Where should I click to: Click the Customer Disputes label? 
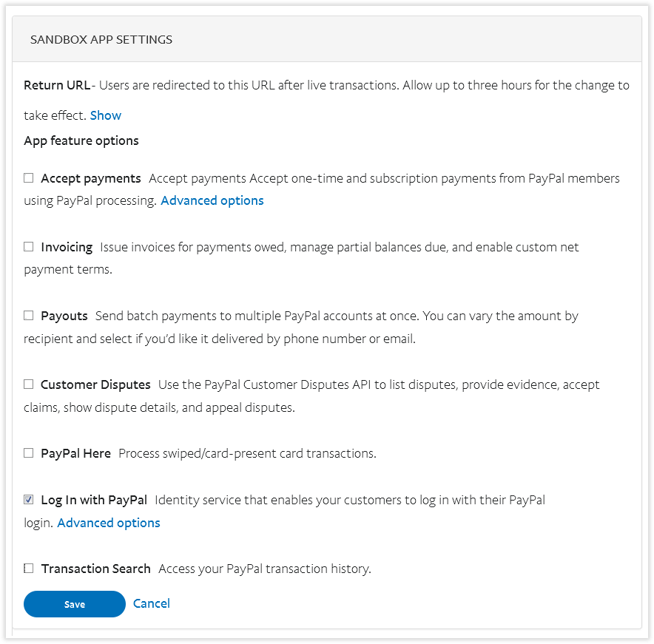click(95, 384)
